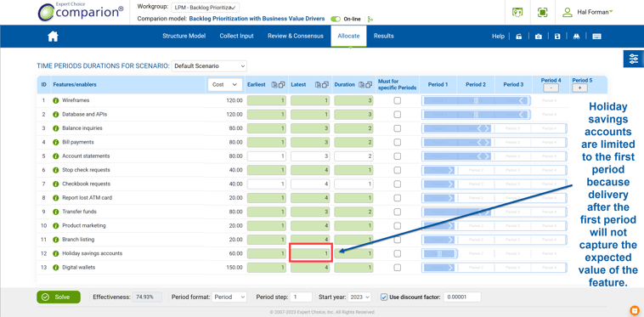Click the copy icon in Latest column header
This screenshot has width=644, height=317.
click(325, 85)
